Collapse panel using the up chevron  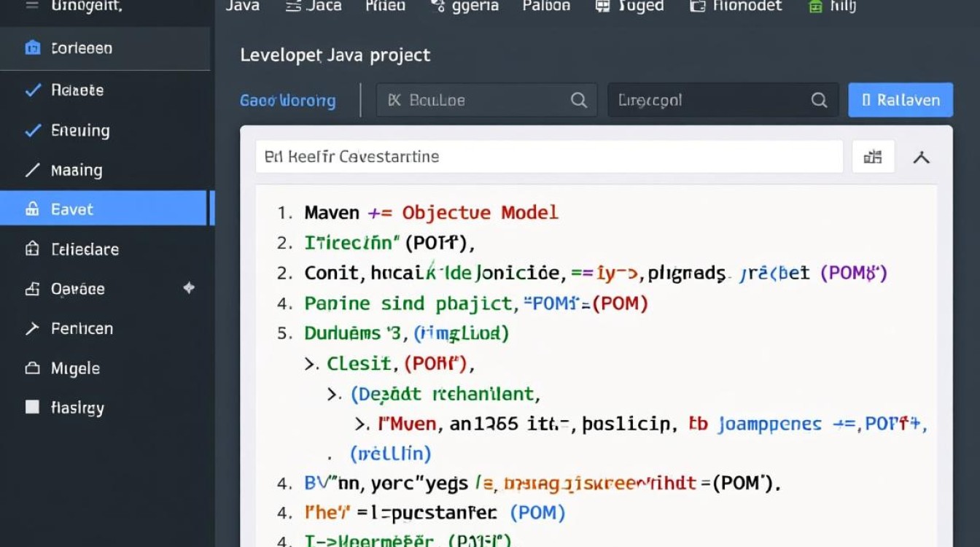coord(922,157)
